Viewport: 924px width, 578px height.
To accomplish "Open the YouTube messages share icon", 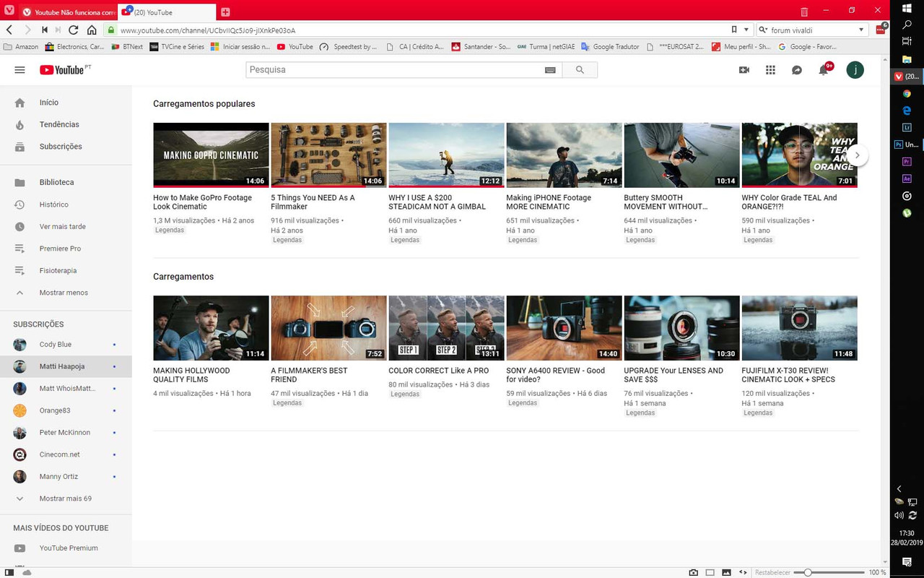I will (797, 70).
